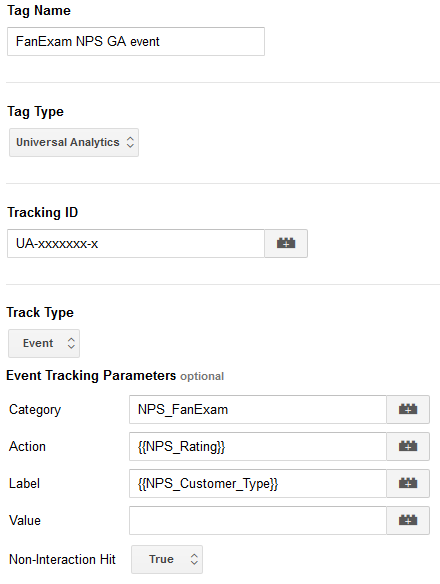Click the Universal Analytics selector arrows
Viewport: 440px width, 584px height.
(x=130, y=142)
